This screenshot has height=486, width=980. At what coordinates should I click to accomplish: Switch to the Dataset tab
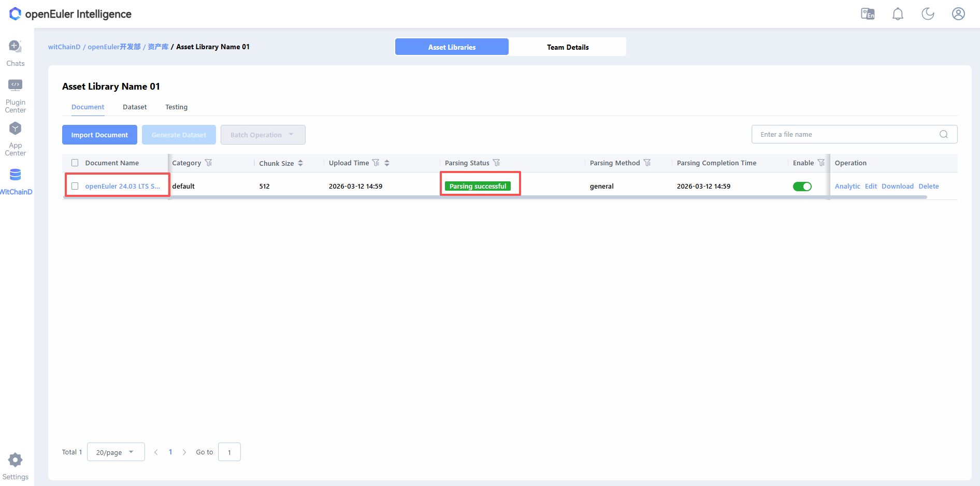(x=135, y=107)
